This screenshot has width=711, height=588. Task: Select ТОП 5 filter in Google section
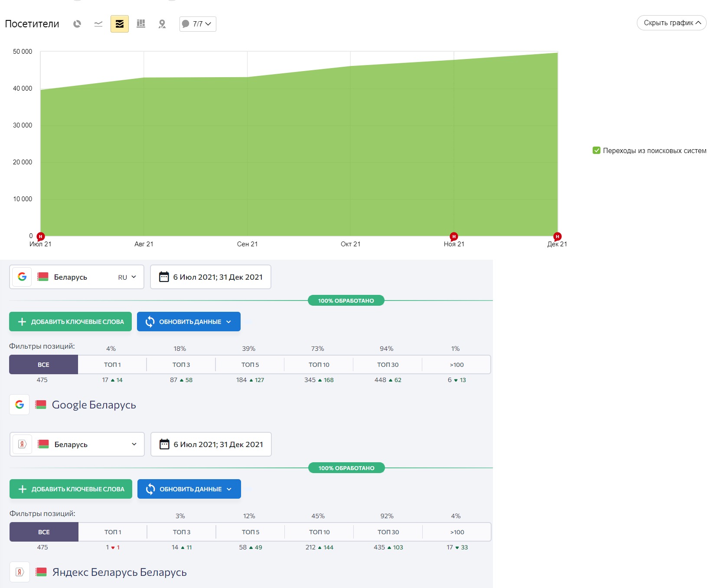pos(250,365)
